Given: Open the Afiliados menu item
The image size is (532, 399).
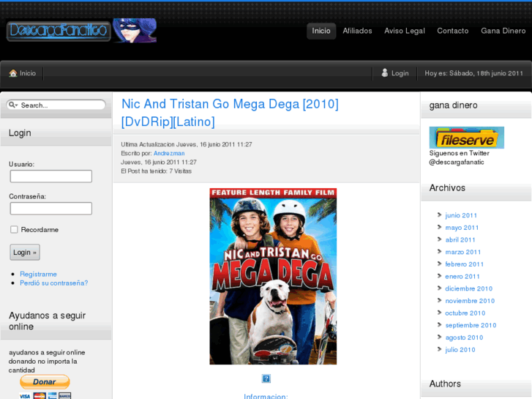Looking at the screenshot, I should click(x=357, y=31).
